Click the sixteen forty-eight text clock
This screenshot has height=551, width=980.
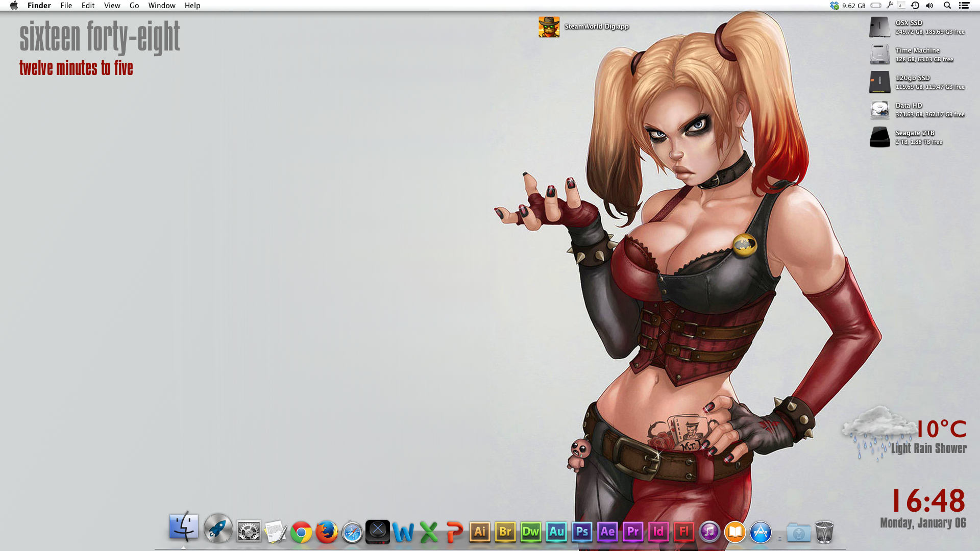(x=100, y=38)
